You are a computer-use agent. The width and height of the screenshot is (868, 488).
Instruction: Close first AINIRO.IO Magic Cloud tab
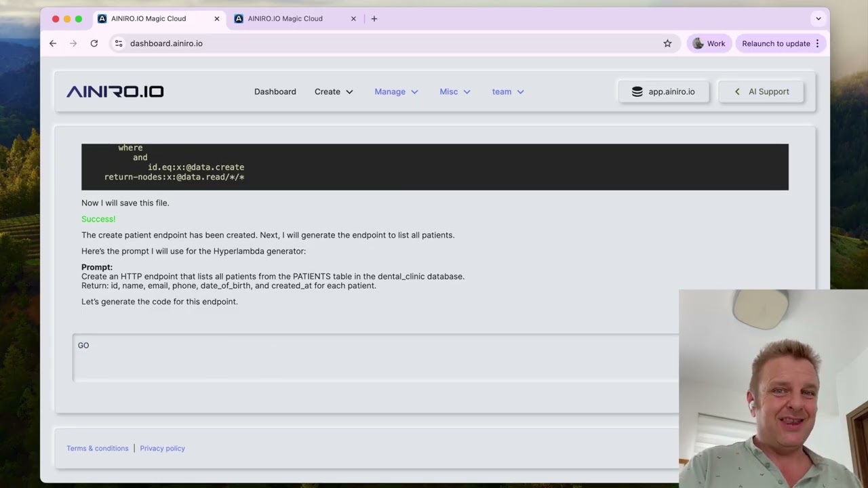pos(217,19)
